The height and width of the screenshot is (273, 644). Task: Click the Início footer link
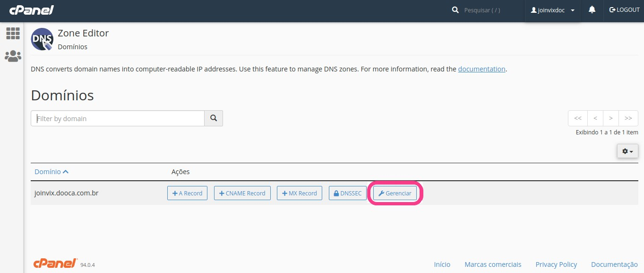442,264
